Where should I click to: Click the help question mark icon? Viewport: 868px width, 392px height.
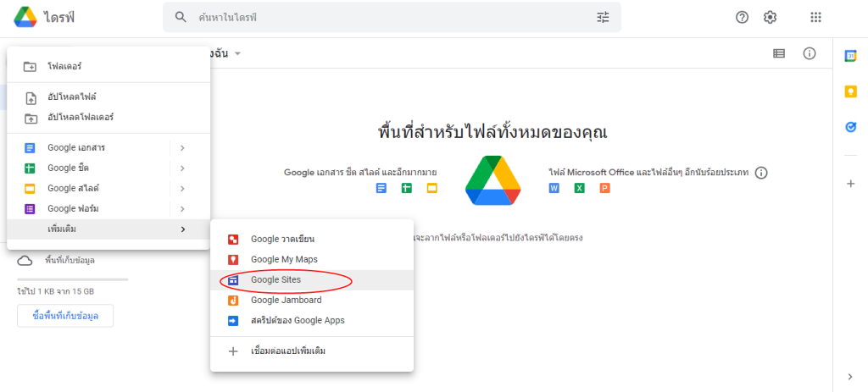point(742,17)
